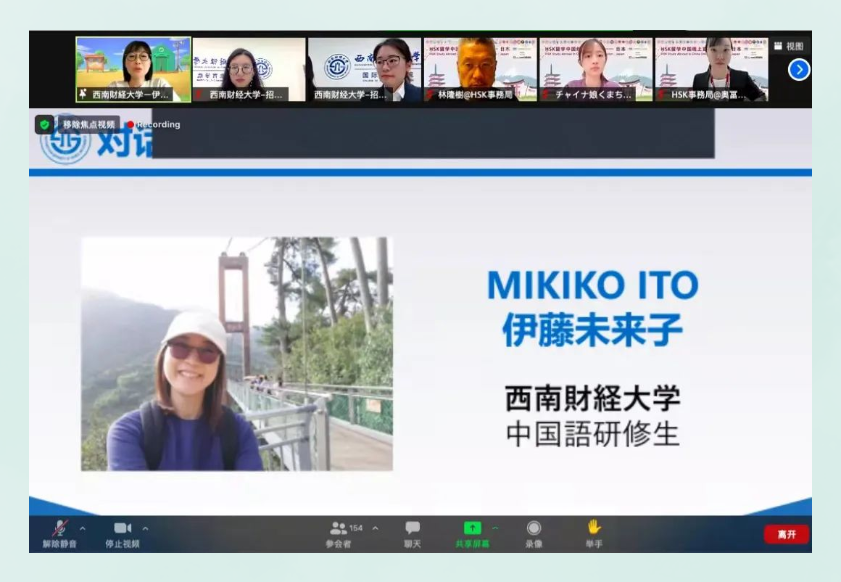The width and height of the screenshot is (841, 582).
Task: Raise hand using 举手 icon
Action: point(594,529)
